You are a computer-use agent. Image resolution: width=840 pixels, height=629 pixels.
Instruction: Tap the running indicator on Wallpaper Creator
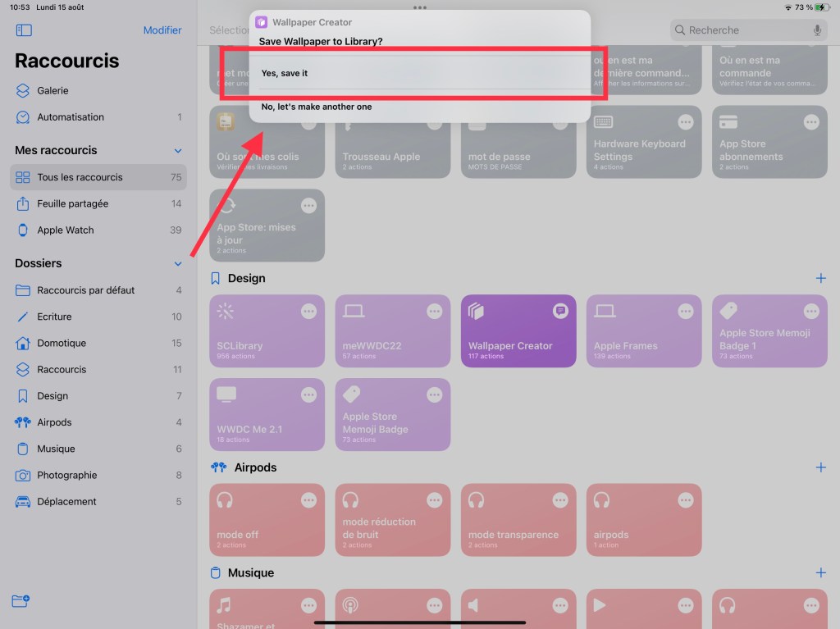560,311
